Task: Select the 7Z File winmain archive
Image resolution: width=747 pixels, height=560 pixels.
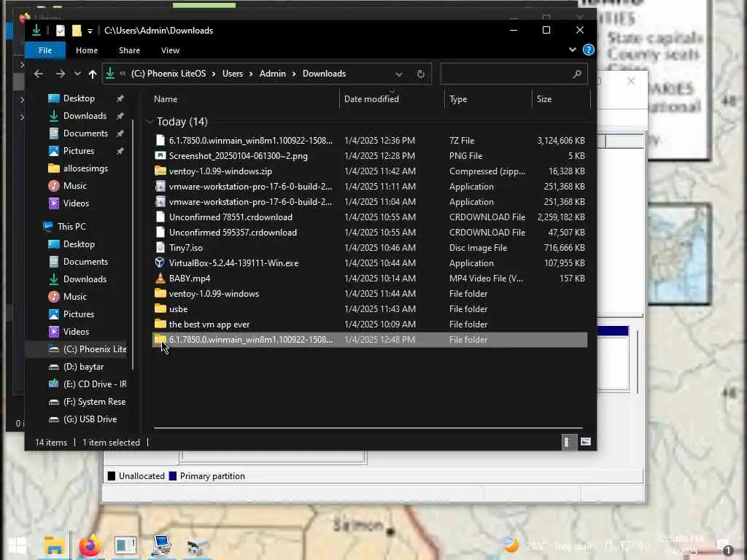Action: (x=370, y=141)
